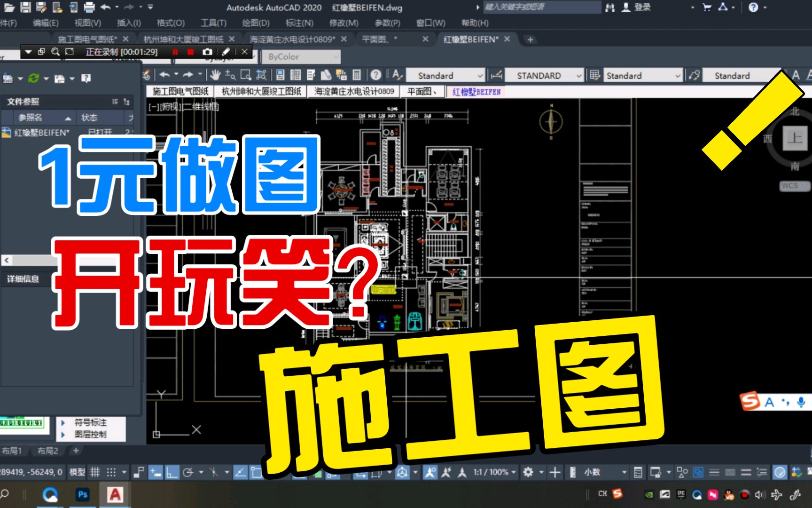
Task: Pause recording with the red pause control
Action: tap(175, 53)
